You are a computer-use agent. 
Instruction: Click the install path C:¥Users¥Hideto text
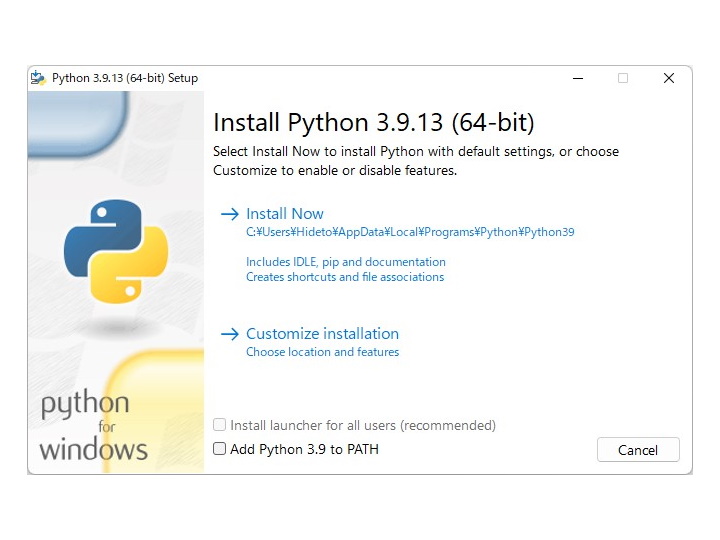coord(410,232)
